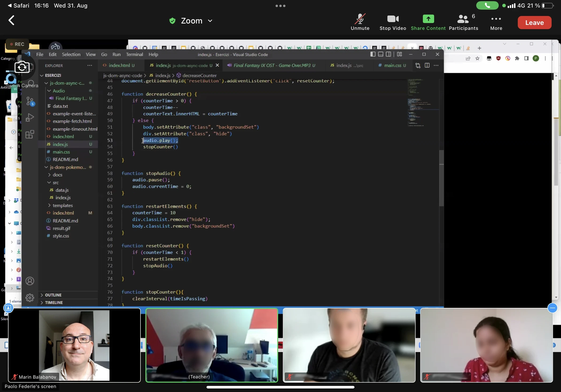Open the Extensions view in the activity bar
Screen dimensions: 561x392
[x=29, y=134]
